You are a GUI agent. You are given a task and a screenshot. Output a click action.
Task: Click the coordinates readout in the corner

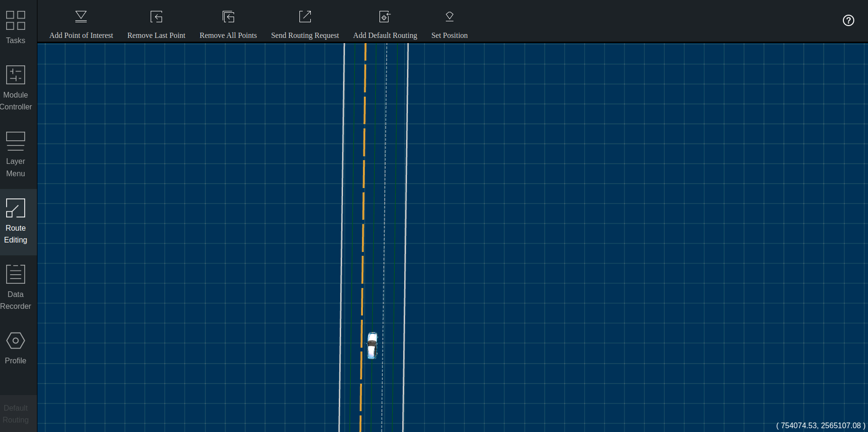pyautogui.click(x=820, y=425)
